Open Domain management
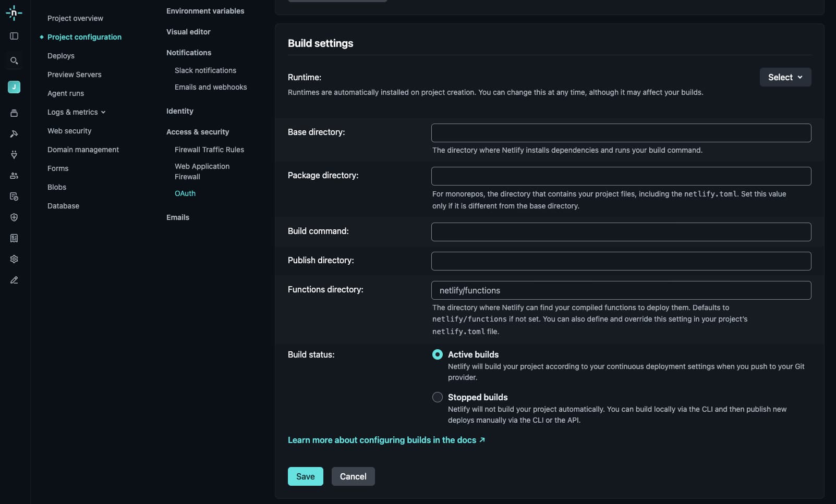 click(83, 150)
